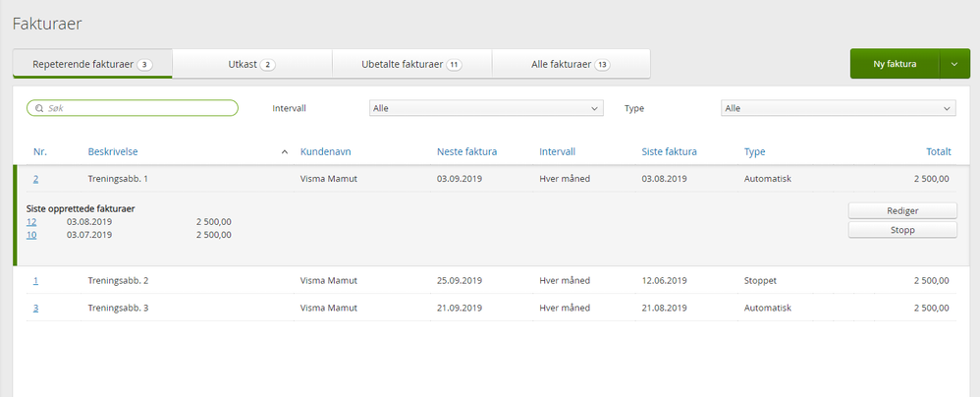Image resolution: width=980 pixels, height=397 pixels.
Task: Select the Repeterende fakturaer tab
Action: point(91,64)
